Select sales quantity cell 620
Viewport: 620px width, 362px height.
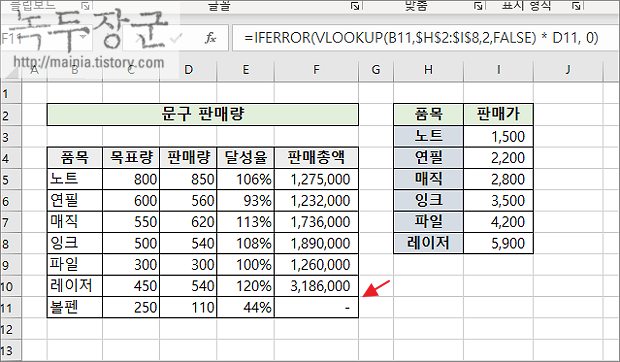pos(188,222)
